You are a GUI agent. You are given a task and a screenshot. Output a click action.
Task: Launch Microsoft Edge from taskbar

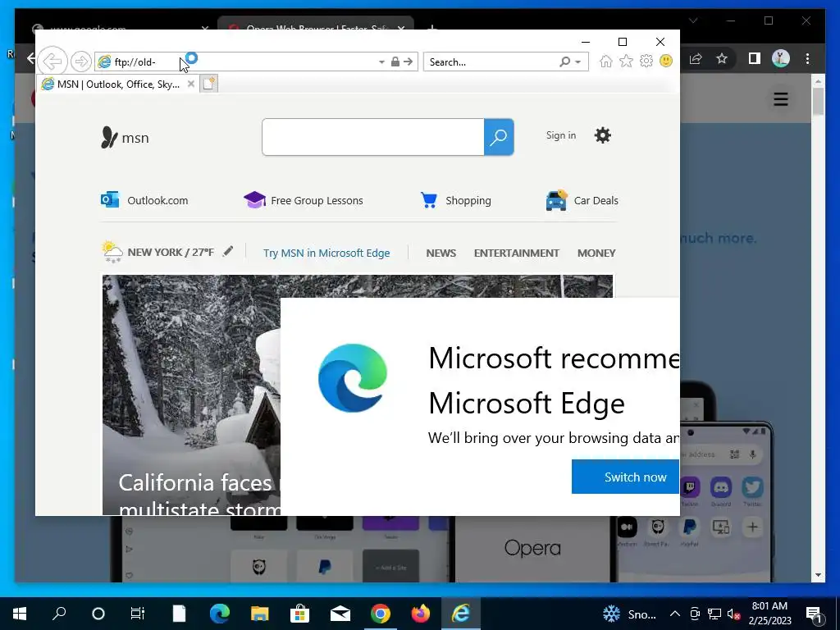pyautogui.click(x=219, y=614)
